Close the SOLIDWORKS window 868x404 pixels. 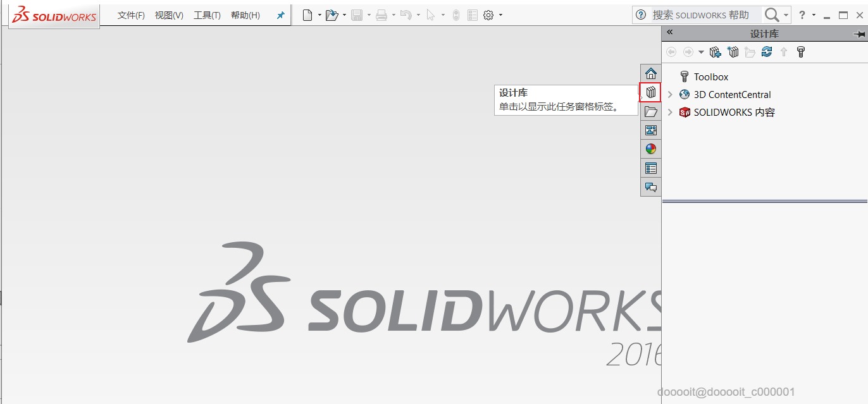click(859, 15)
